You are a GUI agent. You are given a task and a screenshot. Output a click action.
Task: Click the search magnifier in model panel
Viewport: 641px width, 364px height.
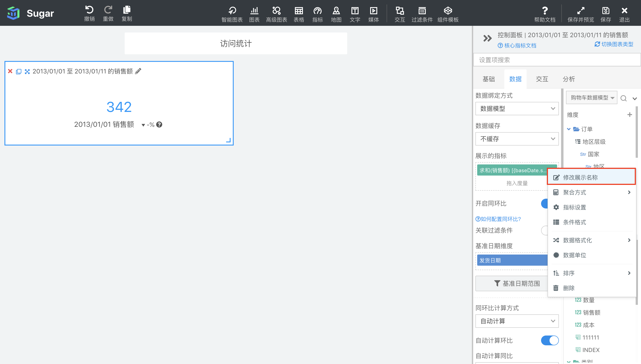pos(623,98)
